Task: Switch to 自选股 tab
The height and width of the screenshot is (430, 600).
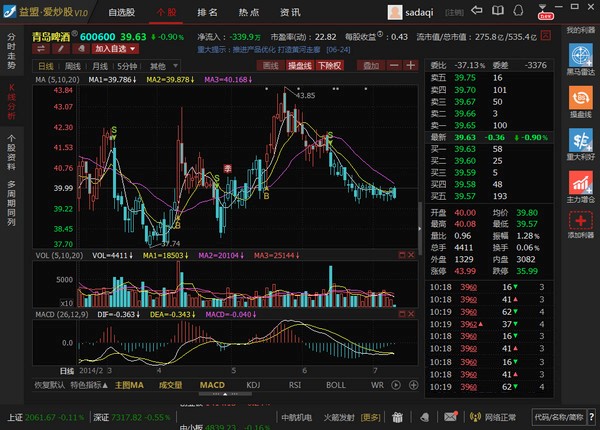Action: coord(122,13)
